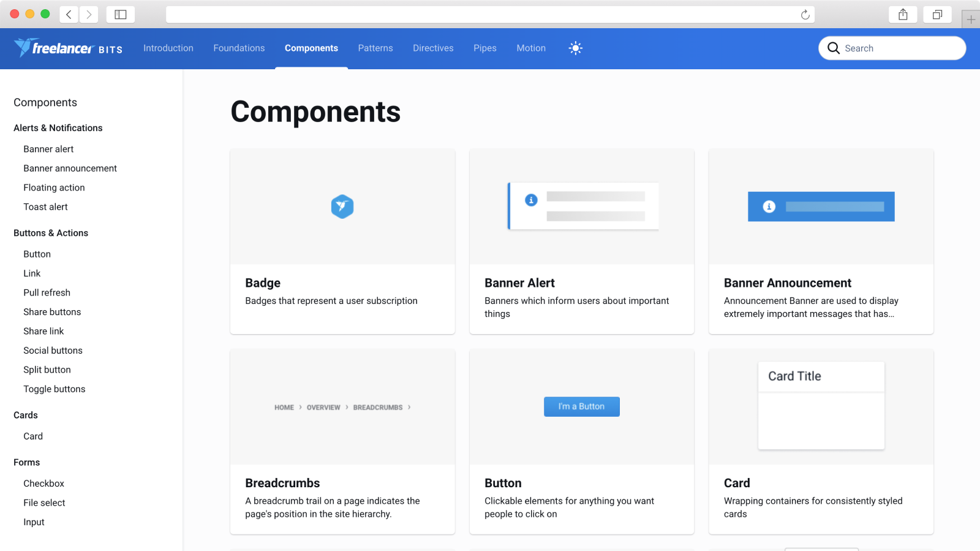
Task: Toggle the browser sidebar button
Action: click(x=121, y=15)
